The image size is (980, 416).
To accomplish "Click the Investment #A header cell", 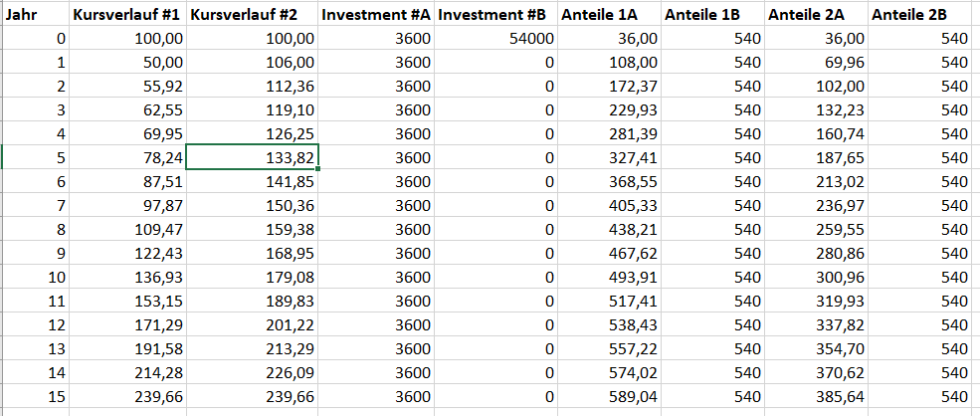I will click(x=376, y=15).
